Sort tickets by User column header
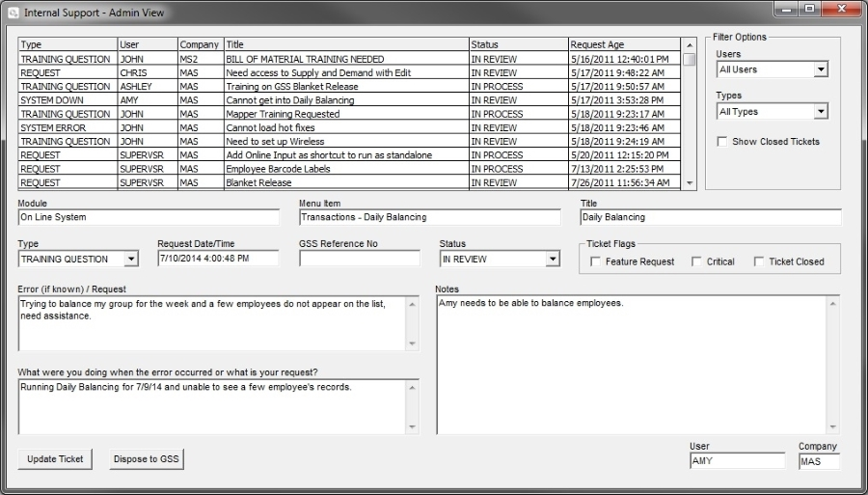868x495 pixels. pos(148,44)
